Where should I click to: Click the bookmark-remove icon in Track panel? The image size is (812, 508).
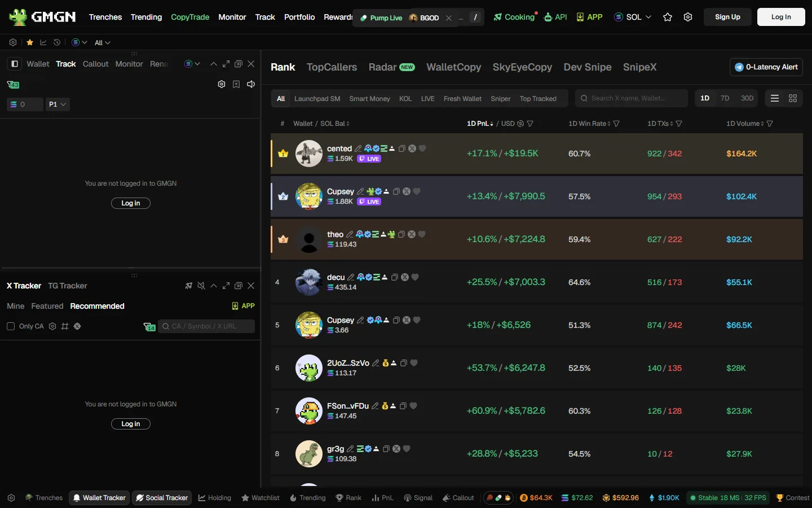[x=236, y=84]
